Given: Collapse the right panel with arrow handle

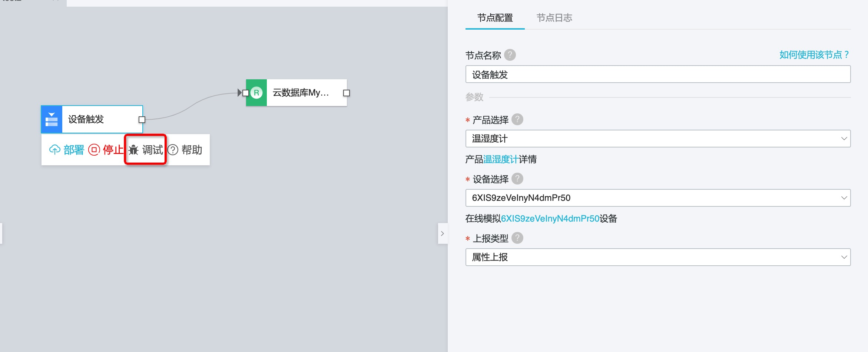Looking at the screenshot, I should pos(442,233).
